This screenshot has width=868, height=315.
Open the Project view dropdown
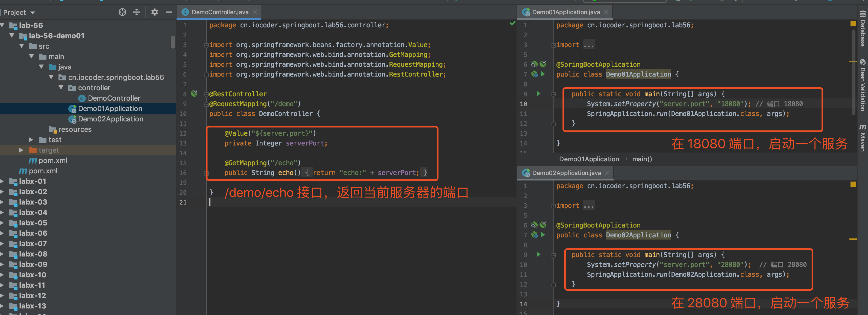pos(19,12)
